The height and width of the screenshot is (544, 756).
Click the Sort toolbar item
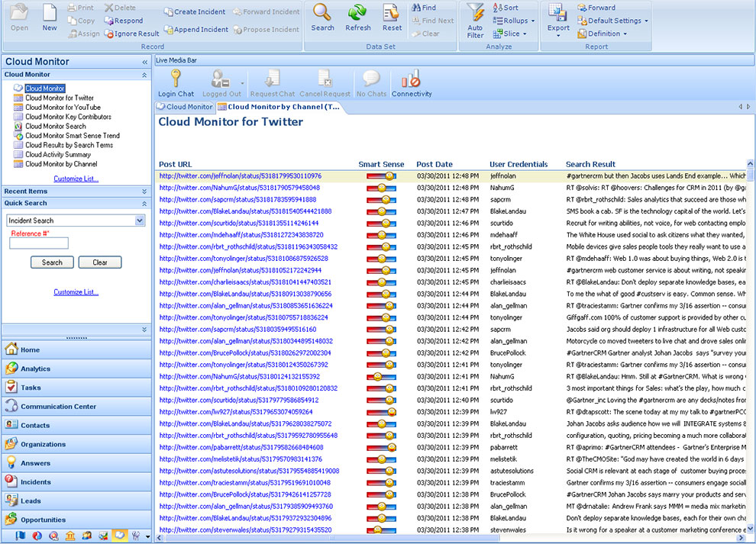pos(506,8)
